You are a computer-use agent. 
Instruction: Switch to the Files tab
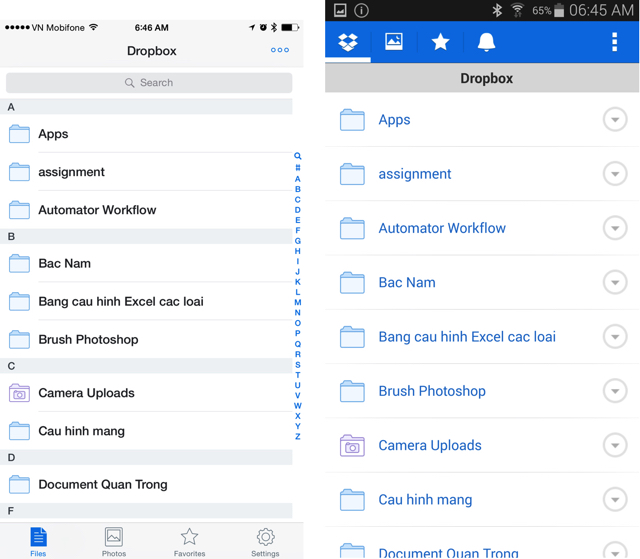[38, 542]
